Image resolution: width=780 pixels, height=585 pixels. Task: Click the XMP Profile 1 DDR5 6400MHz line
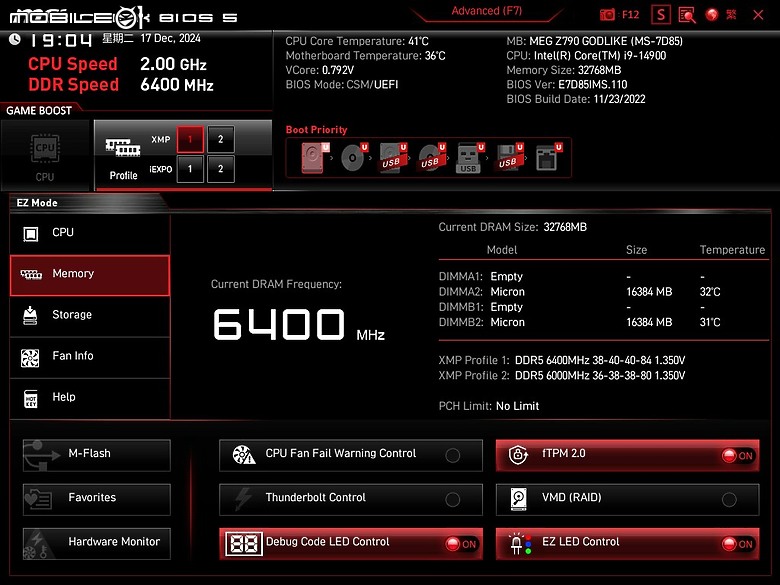562,360
